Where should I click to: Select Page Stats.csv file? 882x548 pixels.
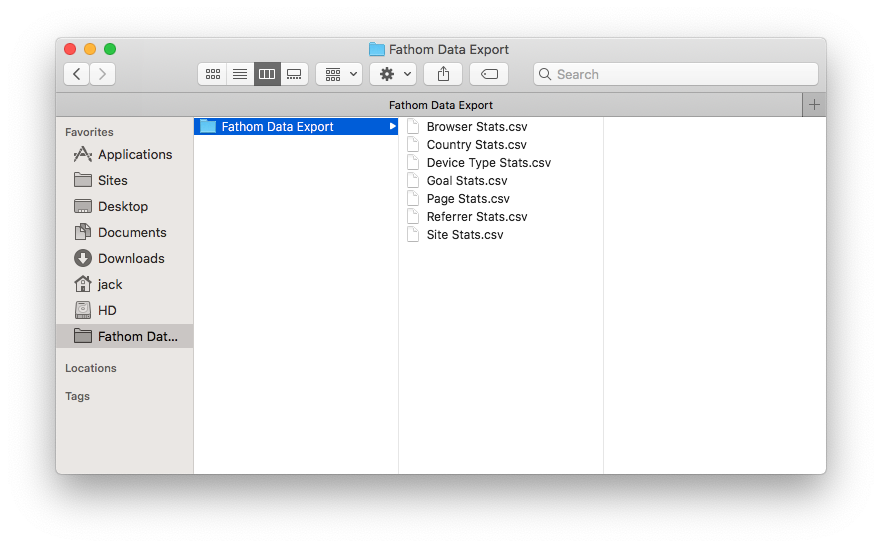pyautogui.click(x=501, y=199)
